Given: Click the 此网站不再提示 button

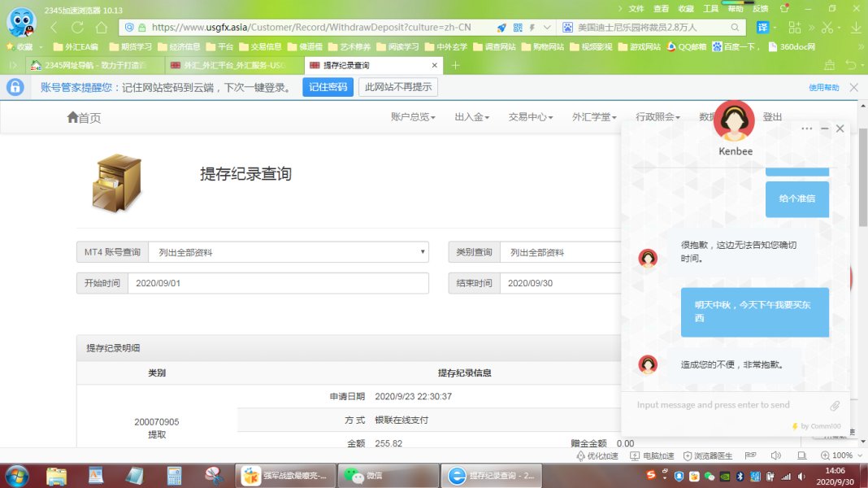Looking at the screenshot, I should pyautogui.click(x=398, y=87).
